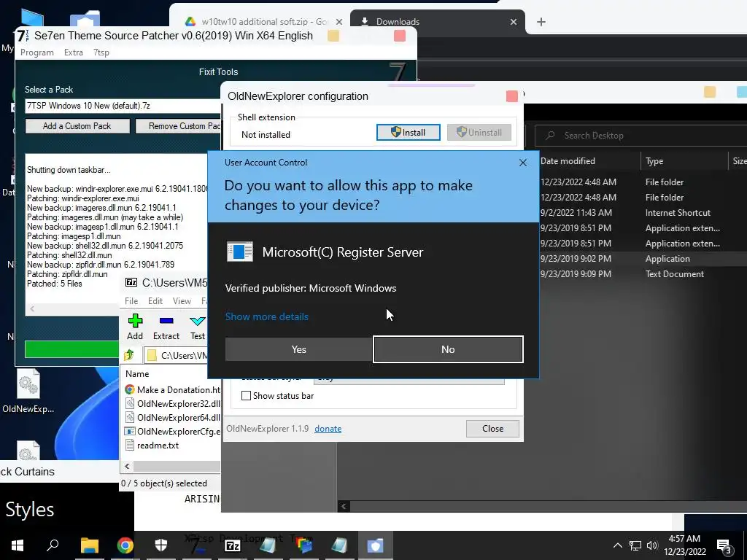Viewport: 747px width, 560px height.
Task: Click the taskbar search magnifier icon
Action: pos(53,545)
